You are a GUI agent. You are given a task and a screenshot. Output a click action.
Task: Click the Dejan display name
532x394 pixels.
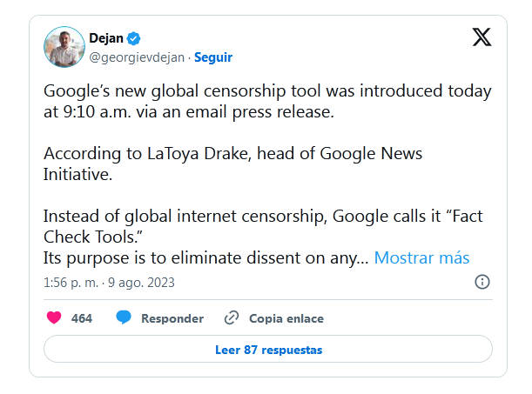point(106,38)
